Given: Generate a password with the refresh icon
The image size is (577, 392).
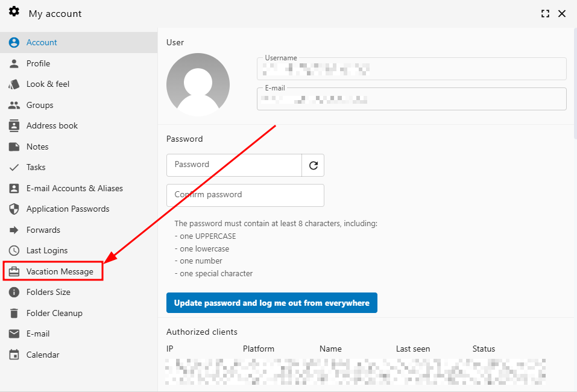Looking at the screenshot, I should [313, 165].
